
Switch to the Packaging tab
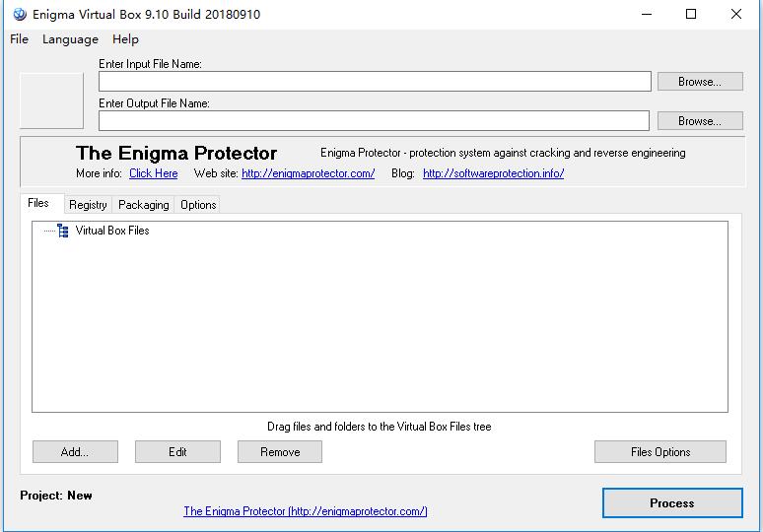click(144, 205)
